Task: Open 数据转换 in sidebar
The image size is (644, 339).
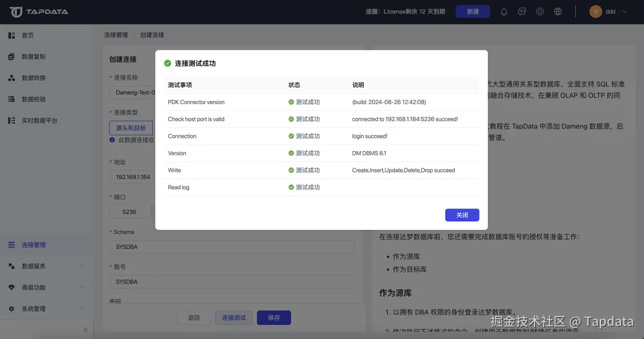Action: (34, 78)
